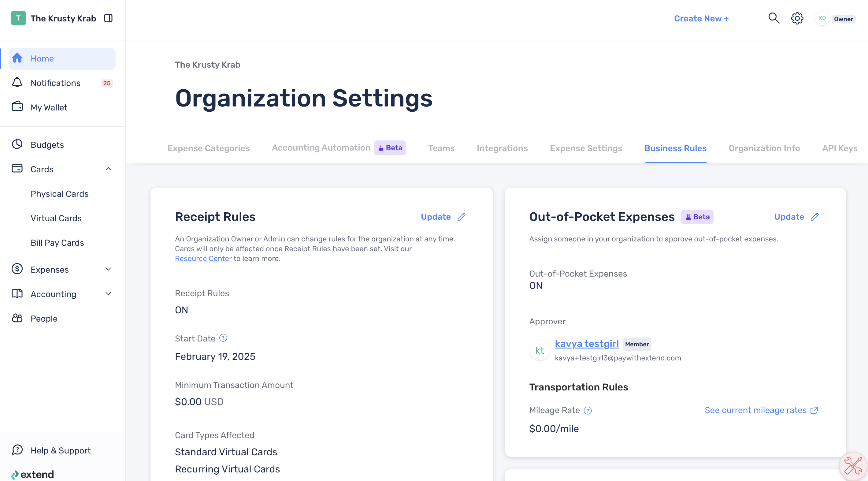
Task: Click the Accounting book icon
Action: [17, 294]
